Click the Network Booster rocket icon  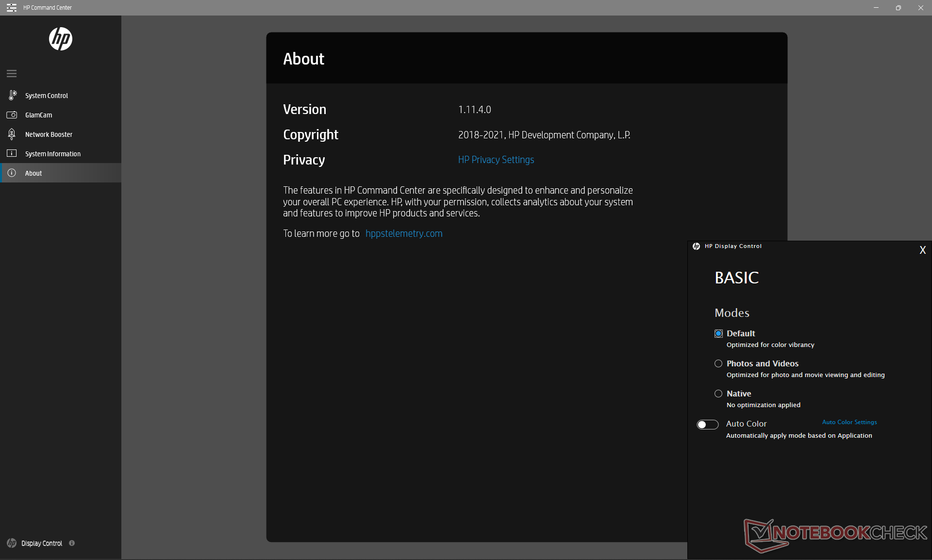click(x=12, y=134)
